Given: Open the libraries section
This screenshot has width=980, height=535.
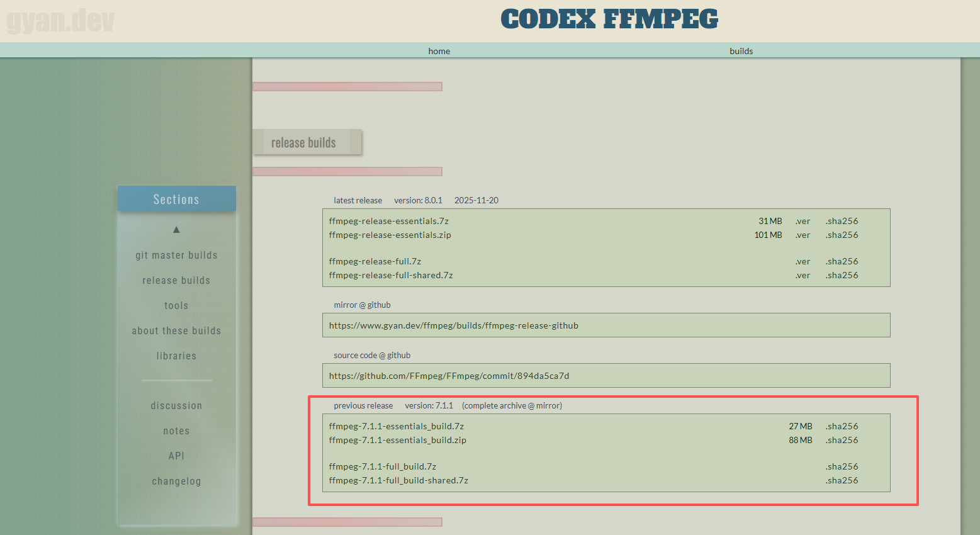Looking at the screenshot, I should [x=176, y=356].
